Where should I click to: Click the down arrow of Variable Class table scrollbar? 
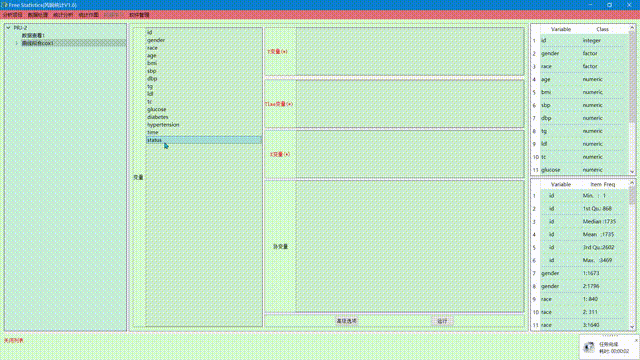click(632, 172)
